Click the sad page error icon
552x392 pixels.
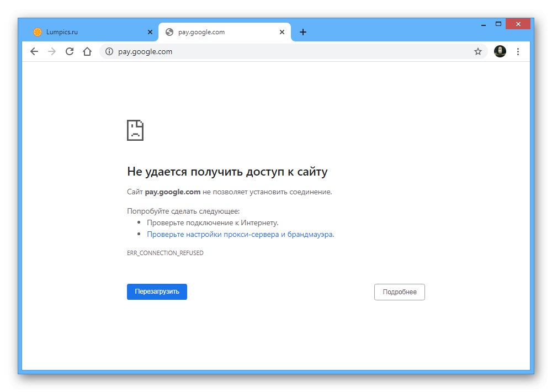[x=136, y=130]
